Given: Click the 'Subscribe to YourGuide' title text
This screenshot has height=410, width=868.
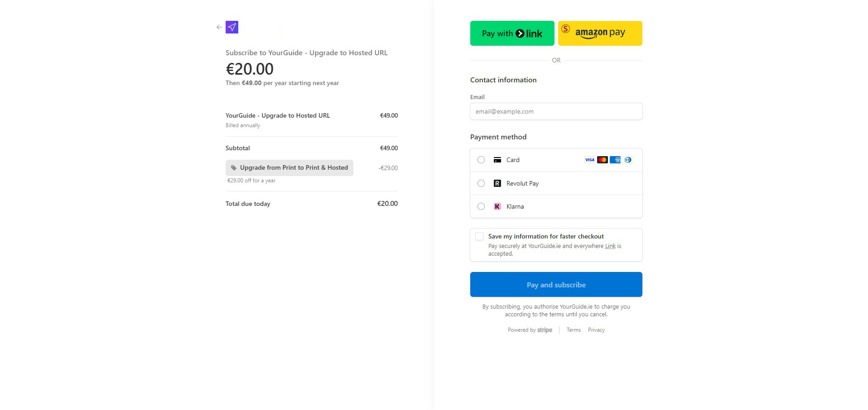Looking at the screenshot, I should coord(307,53).
